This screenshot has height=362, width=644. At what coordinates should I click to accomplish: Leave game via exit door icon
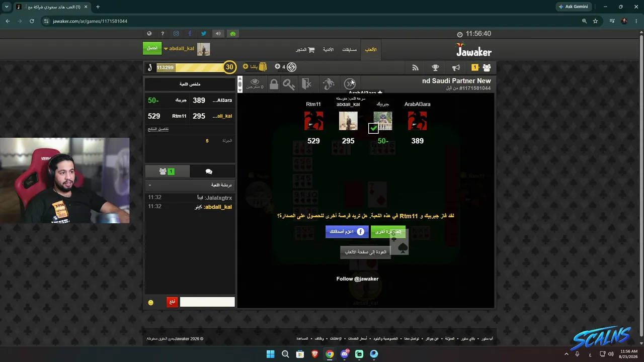click(x=306, y=84)
